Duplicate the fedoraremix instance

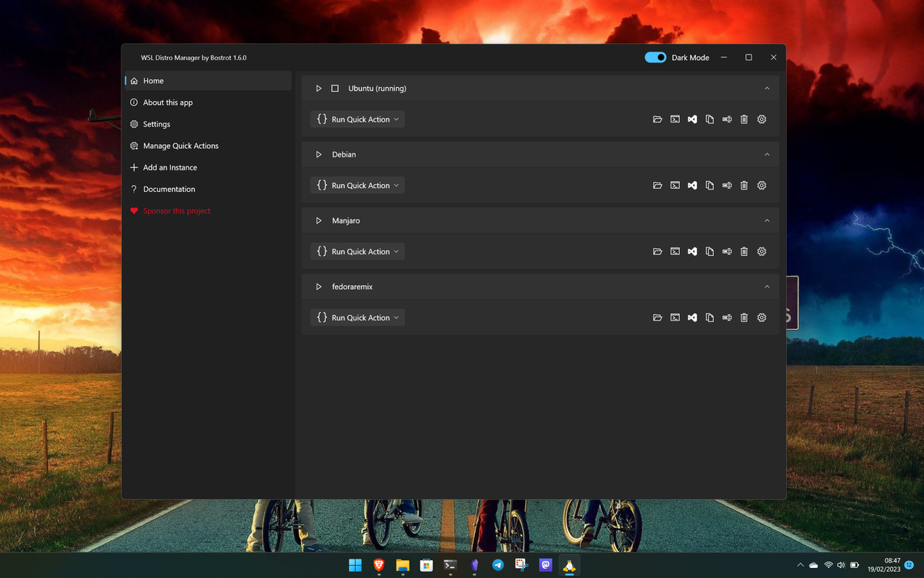[709, 317]
